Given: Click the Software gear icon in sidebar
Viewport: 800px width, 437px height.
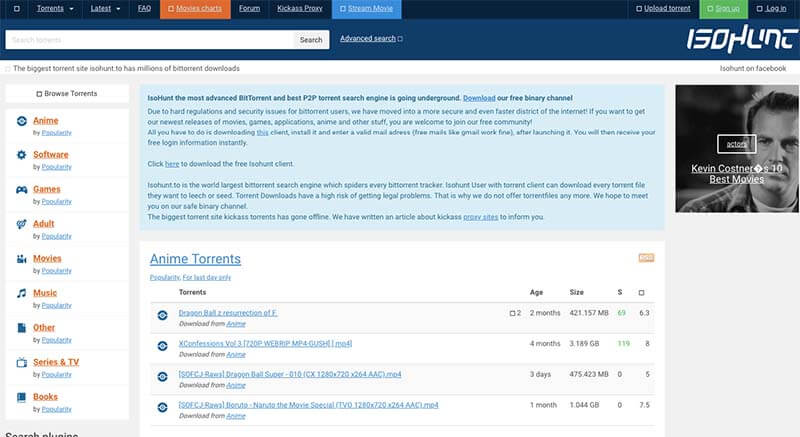Looking at the screenshot, I should pyautogui.click(x=21, y=155).
